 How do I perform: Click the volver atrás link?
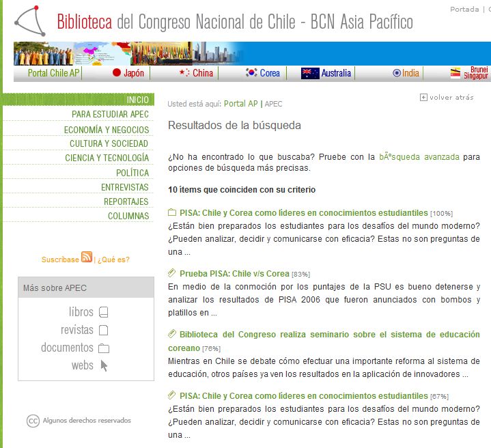(x=451, y=98)
